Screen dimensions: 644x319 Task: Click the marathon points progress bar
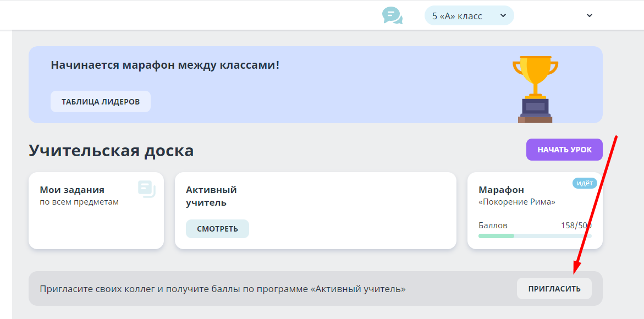535,235
